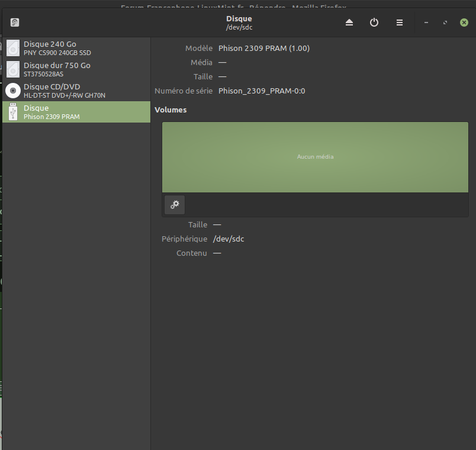Select the 'Aucun média' volume block
Screen dimensions: 476x450
point(315,157)
